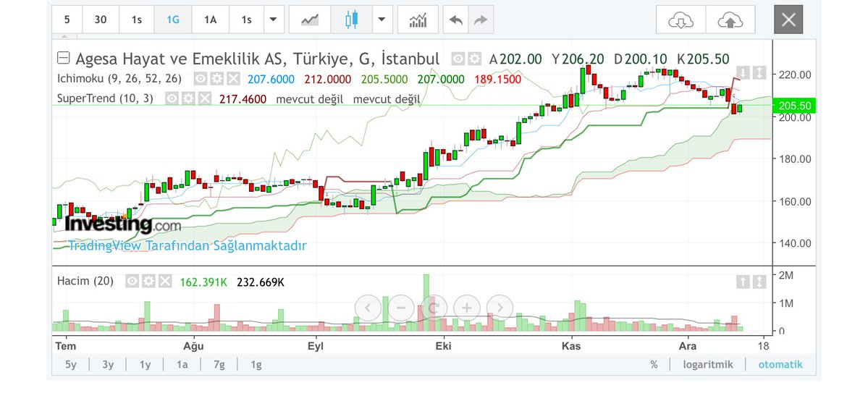Select 1s interval right after 1A
This screenshot has height=401, width=868.
[x=246, y=20]
